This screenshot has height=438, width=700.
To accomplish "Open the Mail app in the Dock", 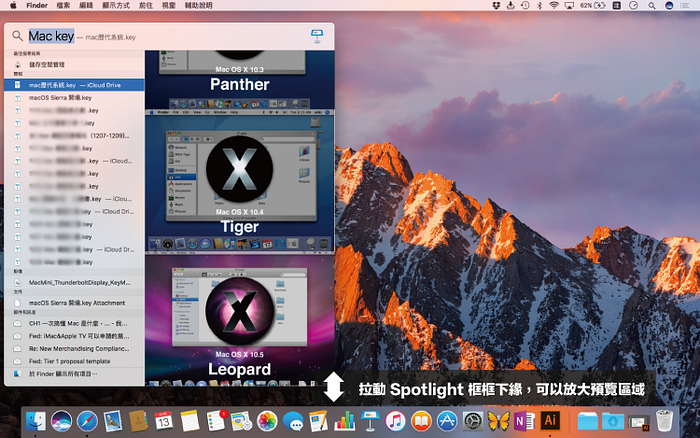I will pos(112,421).
